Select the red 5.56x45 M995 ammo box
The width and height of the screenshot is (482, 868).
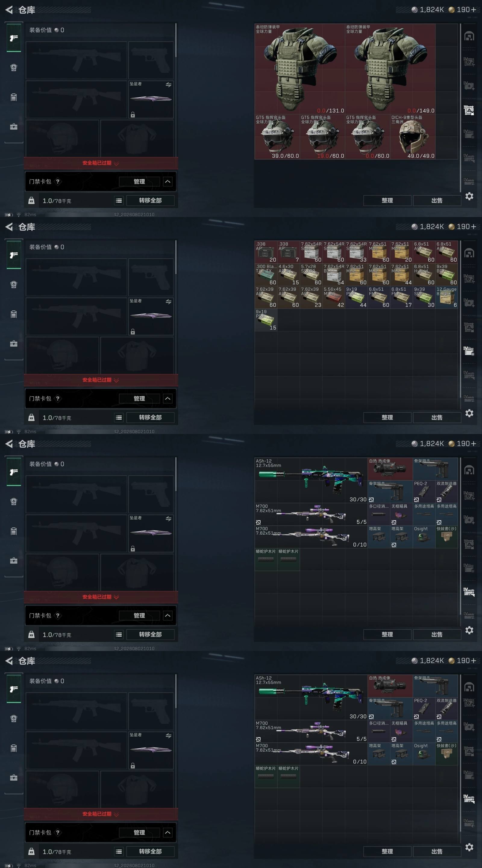point(334,297)
